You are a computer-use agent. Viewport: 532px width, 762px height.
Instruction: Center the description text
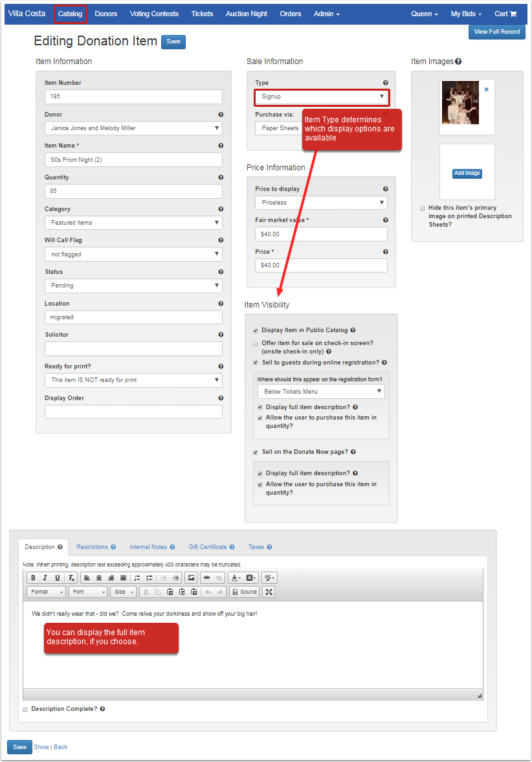pyautogui.click(x=99, y=578)
